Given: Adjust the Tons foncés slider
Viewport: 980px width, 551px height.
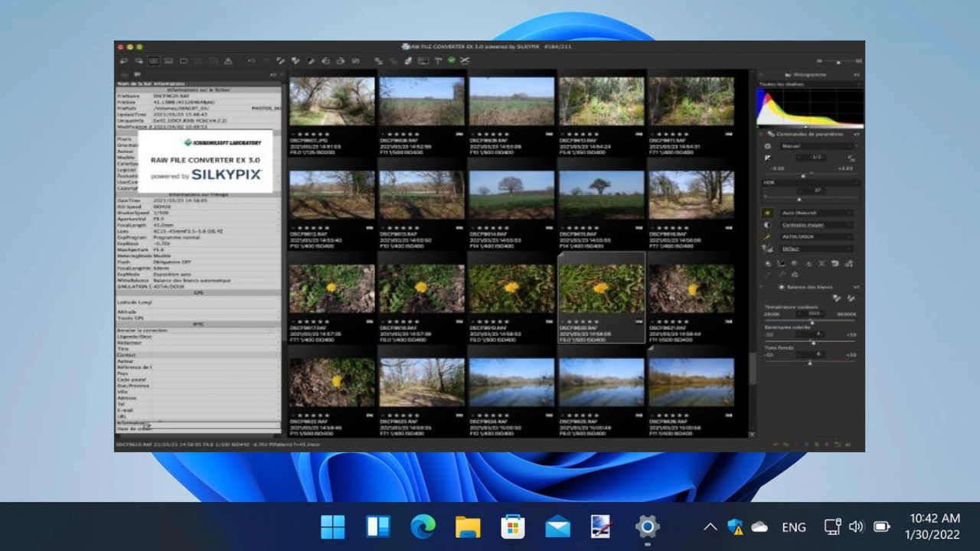Looking at the screenshot, I should 811,362.
